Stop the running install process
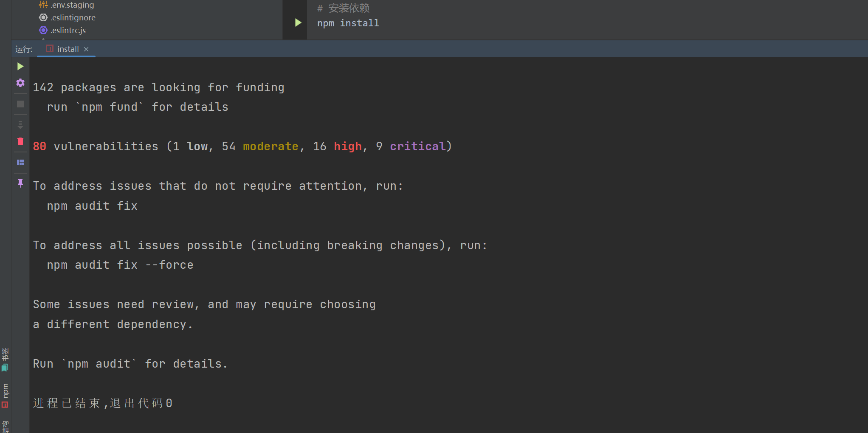Screen dimensions: 868x433 pyautogui.click(x=20, y=104)
